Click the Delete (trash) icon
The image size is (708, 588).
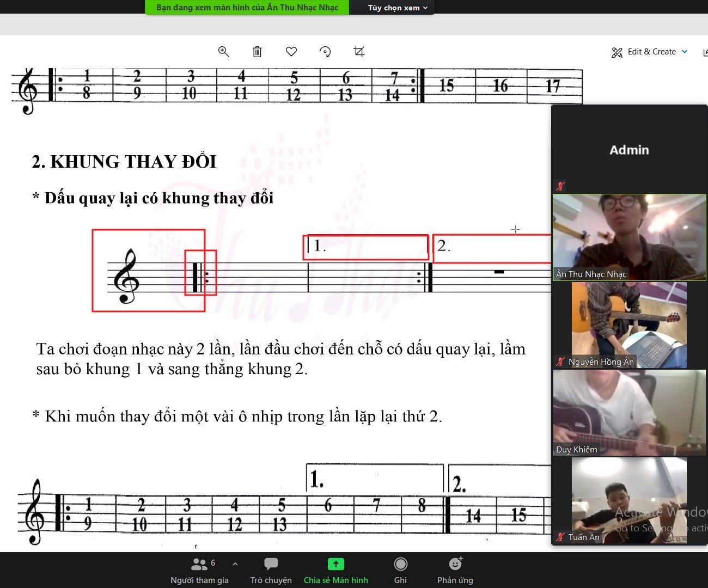click(257, 52)
